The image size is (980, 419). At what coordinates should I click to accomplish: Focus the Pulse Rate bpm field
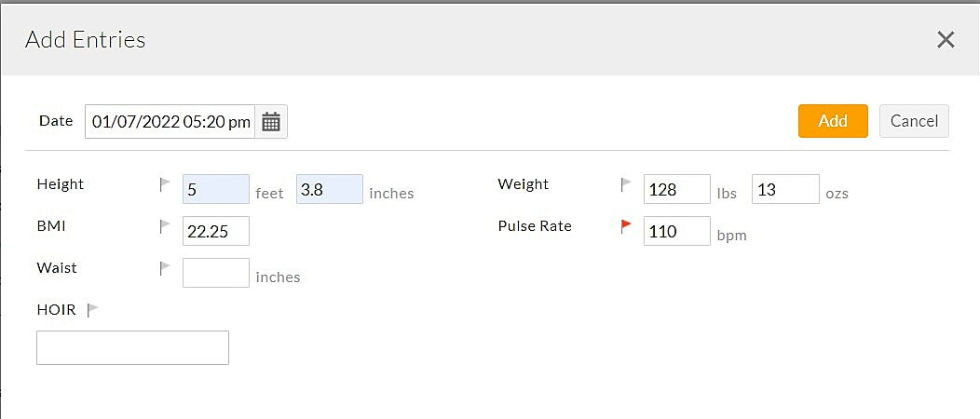[677, 231]
